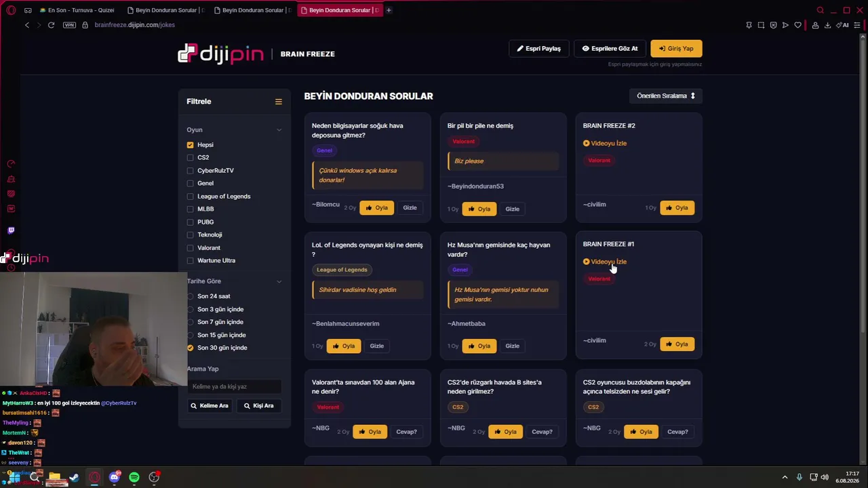The width and height of the screenshot is (868, 488).
Task: Open Spotify from the taskbar
Action: 134,477
